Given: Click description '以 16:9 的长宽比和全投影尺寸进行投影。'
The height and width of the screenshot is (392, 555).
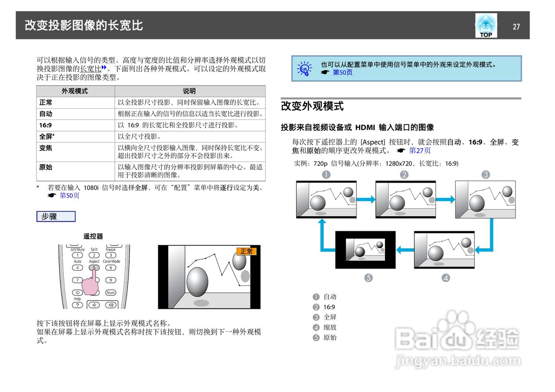Looking at the screenshot, I should tap(178, 125).
